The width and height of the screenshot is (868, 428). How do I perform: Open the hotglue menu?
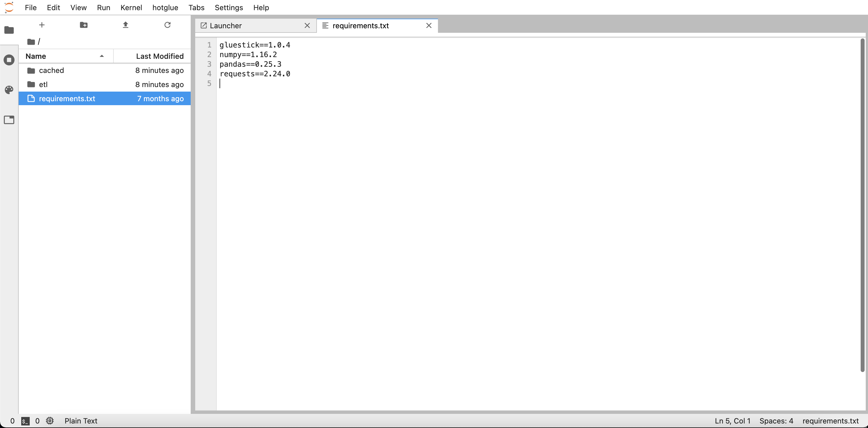point(165,7)
